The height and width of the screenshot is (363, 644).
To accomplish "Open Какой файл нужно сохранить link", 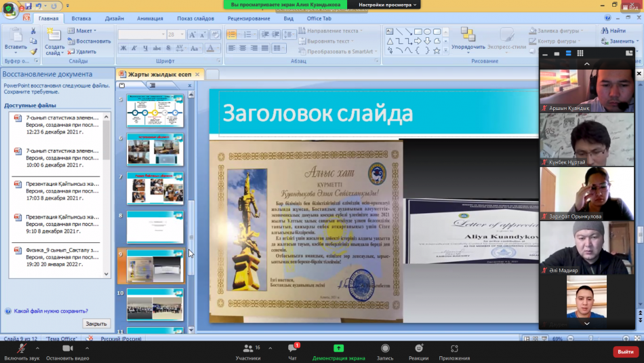I will pos(51,311).
